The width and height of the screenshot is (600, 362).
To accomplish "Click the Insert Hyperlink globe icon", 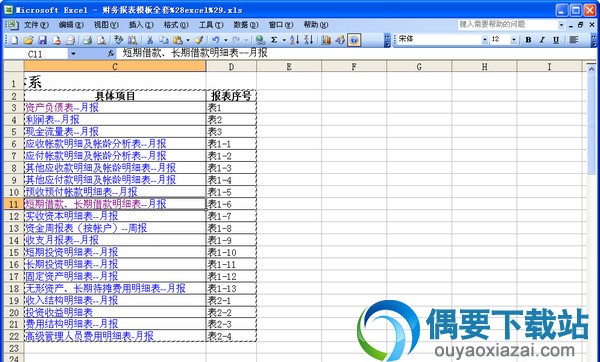I will [x=260, y=40].
